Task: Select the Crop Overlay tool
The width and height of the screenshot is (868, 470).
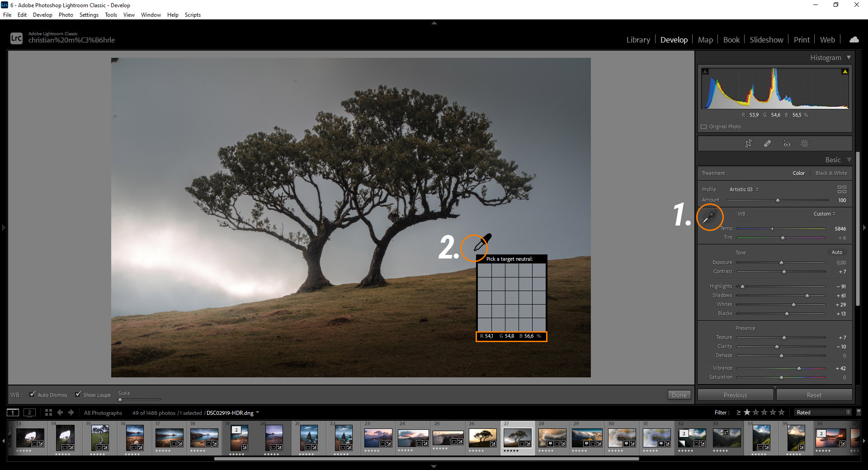Action: (748, 143)
